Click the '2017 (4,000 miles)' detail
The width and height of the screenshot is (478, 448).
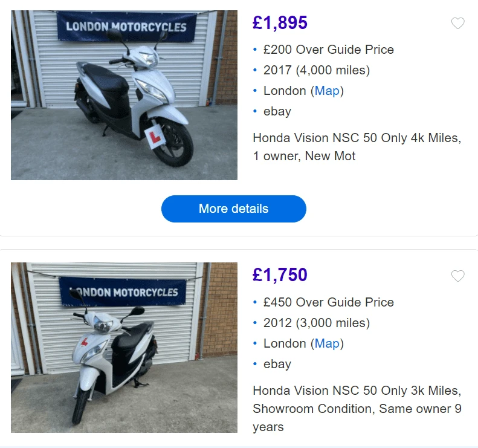pyautogui.click(x=316, y=70)
